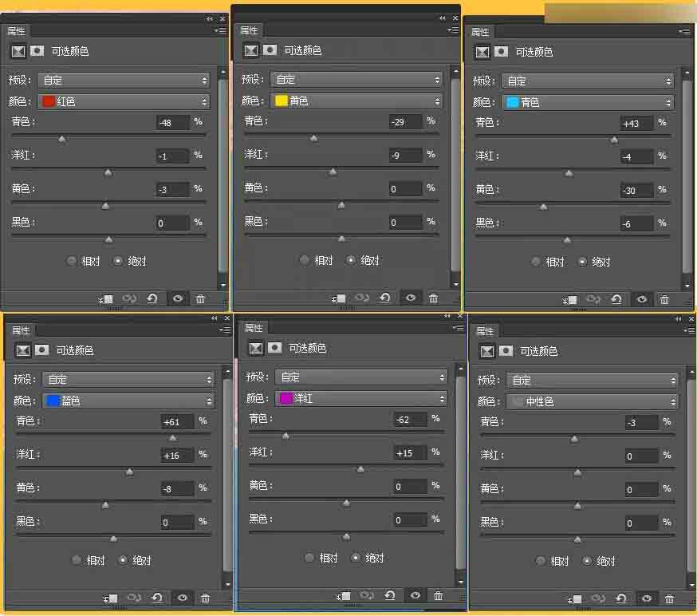Collapse the 蓝色 panel with double-arrow button

click(x=215, y=318)
